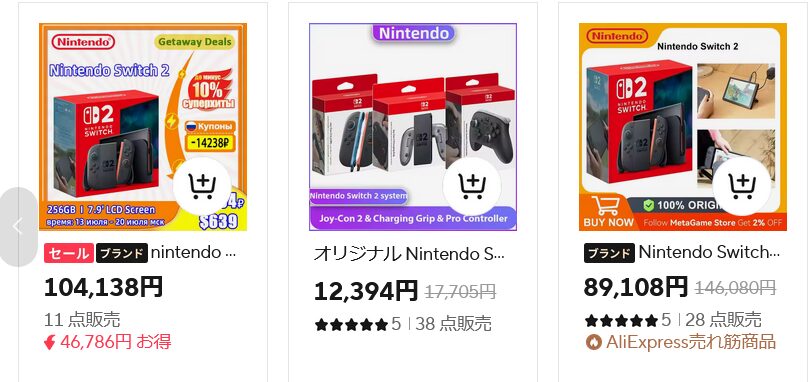Click the ブランド badge on the third product

pos(610,253)
